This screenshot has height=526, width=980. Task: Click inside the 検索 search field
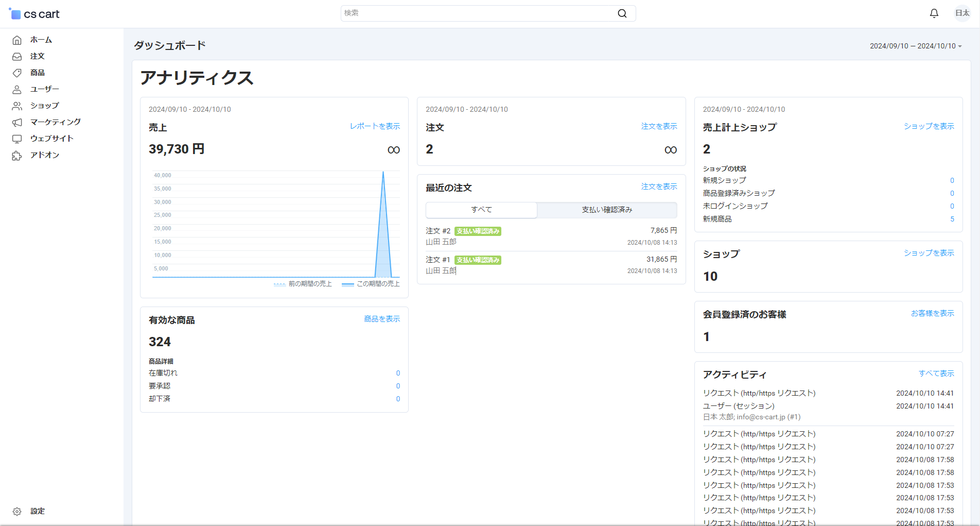tap(479, 13)
